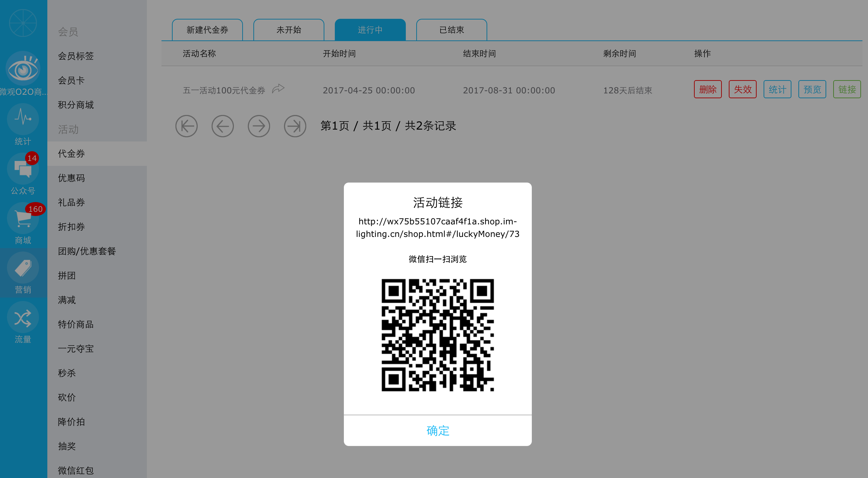Go to next page arrow button
This screenshot has width=868, height=478.
point(259,126)
